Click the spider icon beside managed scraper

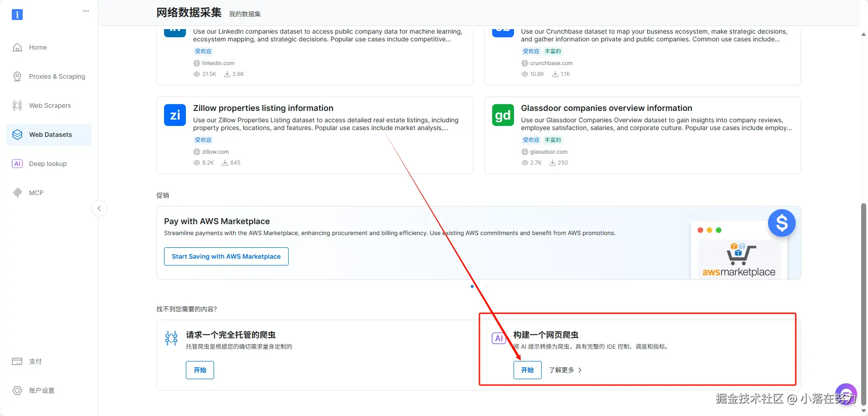(x=171, y=338)
